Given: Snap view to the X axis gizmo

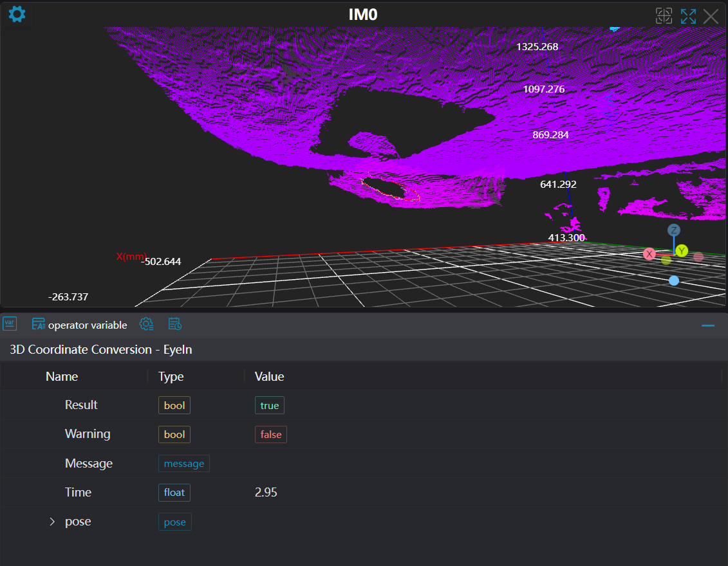Looking at the screenshot, I should 649,254.
